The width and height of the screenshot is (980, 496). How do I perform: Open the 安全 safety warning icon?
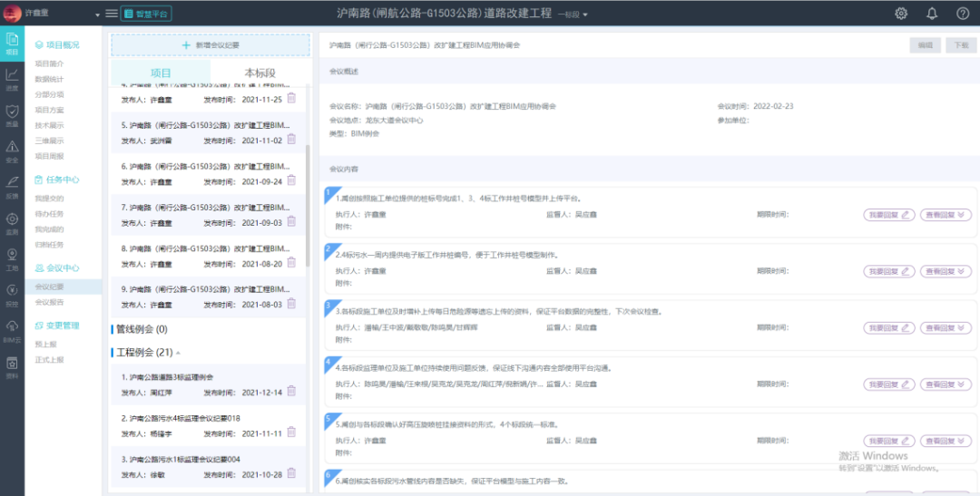[12, 151]
